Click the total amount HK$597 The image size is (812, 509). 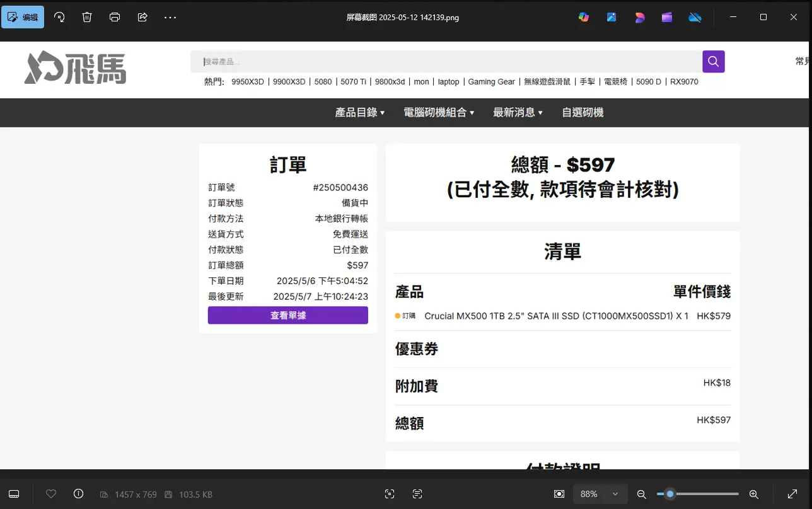pyautogui.click(x=714, y=420)
